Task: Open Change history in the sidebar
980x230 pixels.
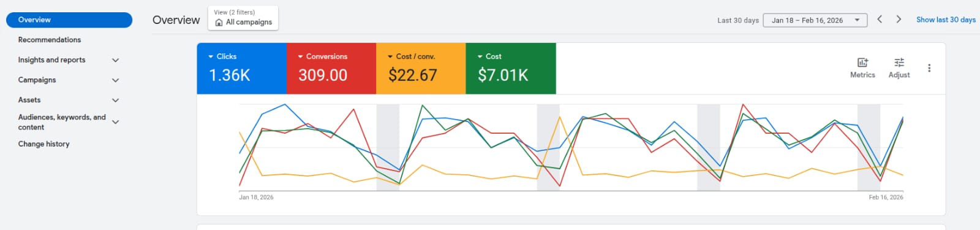Action: 44,144
